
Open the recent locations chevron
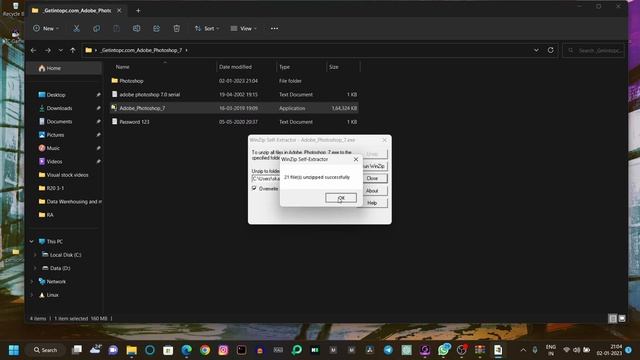(x=60, y=50)
